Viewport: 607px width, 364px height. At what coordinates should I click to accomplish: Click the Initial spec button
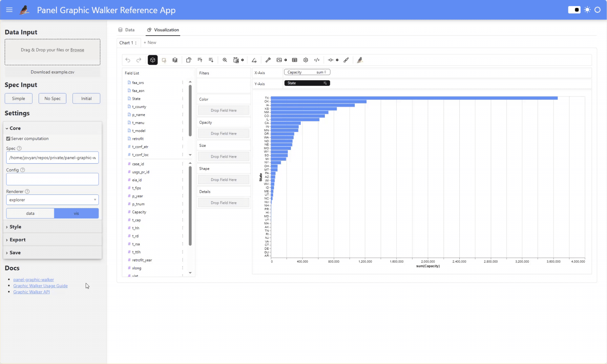click(x=86, y=98)
